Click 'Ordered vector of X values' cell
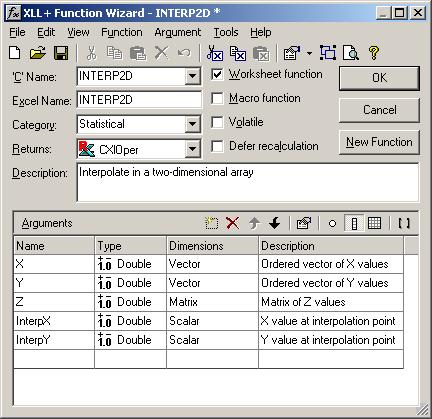The height and width of the screenshot is (419, 432). (331, 264)
